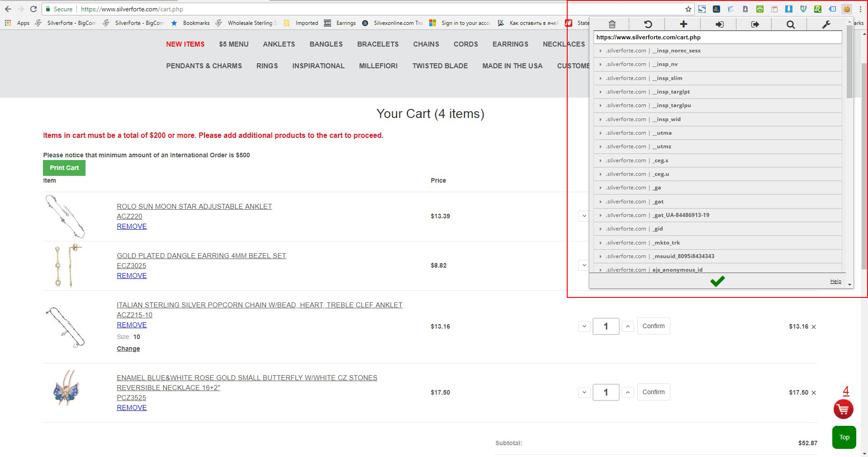This screenshot has width=868, height=457.
Task: Open the NEW ITEMS menu
Action: (x=185, y=44)
